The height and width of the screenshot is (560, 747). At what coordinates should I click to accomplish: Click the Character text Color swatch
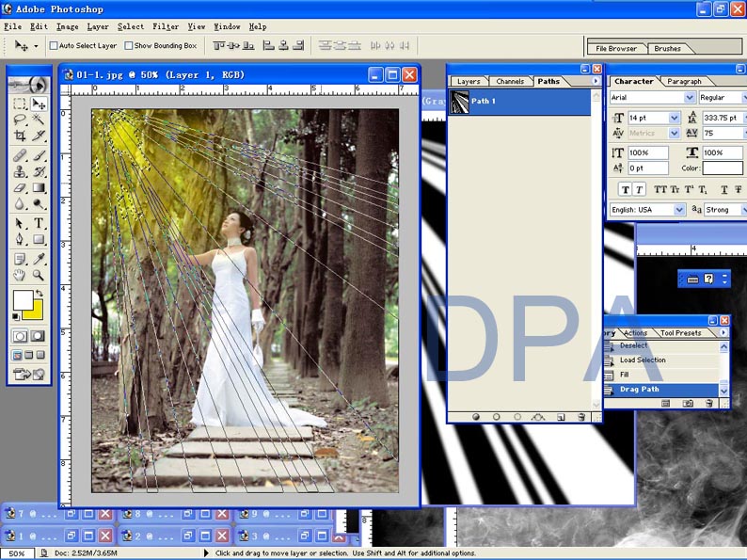(723, 168)
